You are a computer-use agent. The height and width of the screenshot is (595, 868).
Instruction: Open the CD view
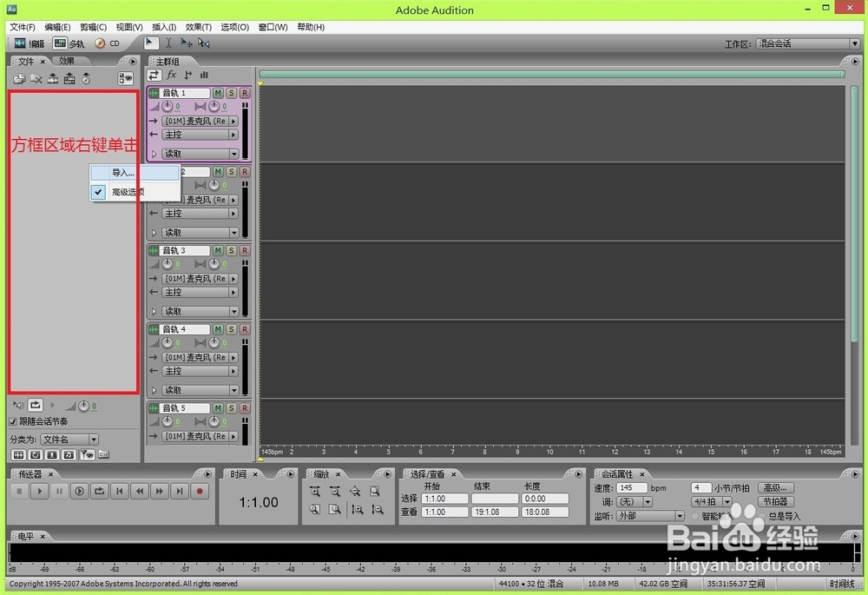pyautogui.click(x=107, y=43)
